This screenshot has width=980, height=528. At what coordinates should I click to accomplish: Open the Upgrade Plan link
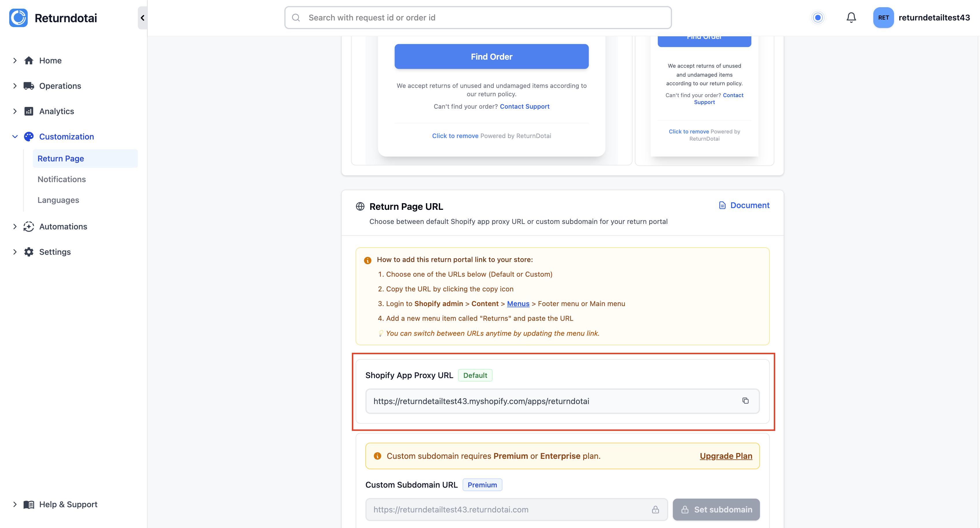pos(726,456)
